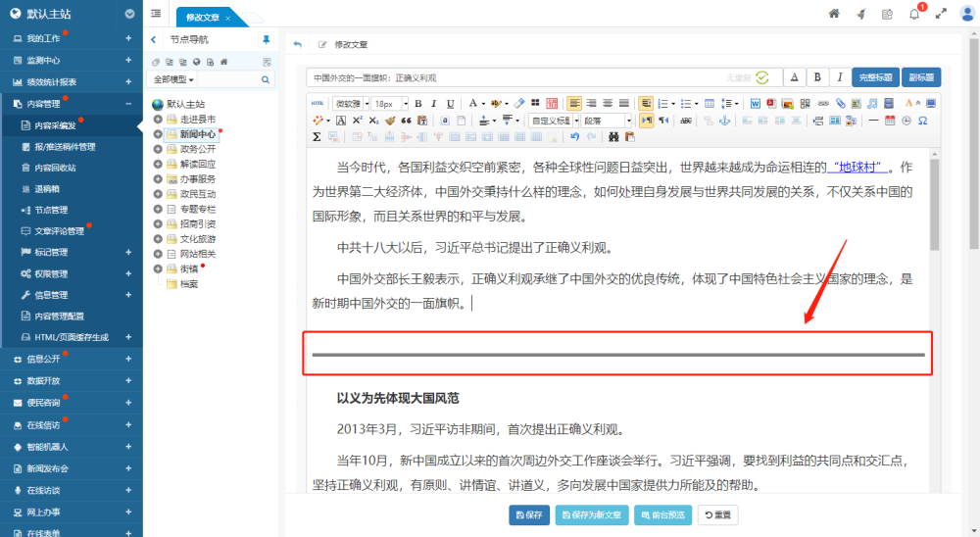This screenshot has height=537, width=980.
Task: Select 内容回收站 in the sidebar menu
Action: click(x=58, y=168)
